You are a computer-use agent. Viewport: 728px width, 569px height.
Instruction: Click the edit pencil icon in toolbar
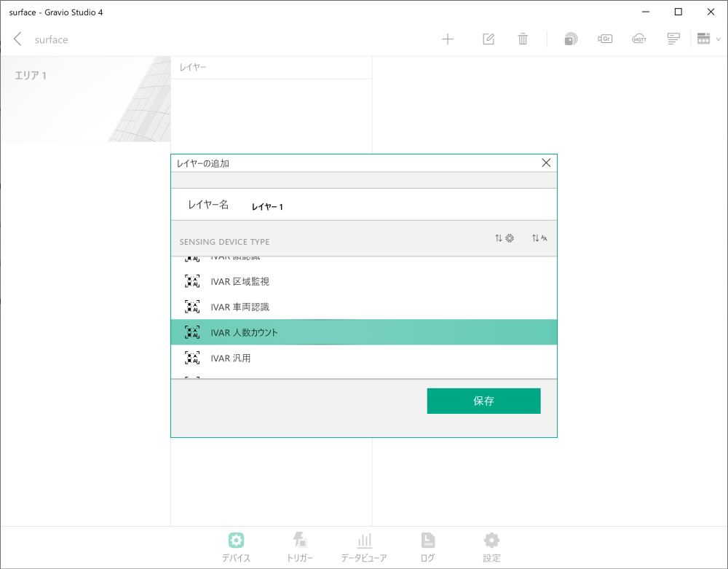[488, 39]
